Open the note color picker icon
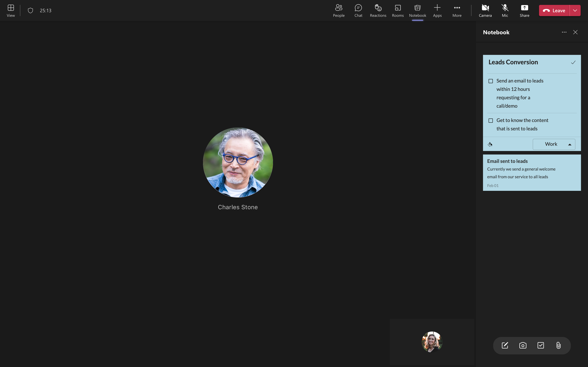588x367 pixels. pos(490,144)
